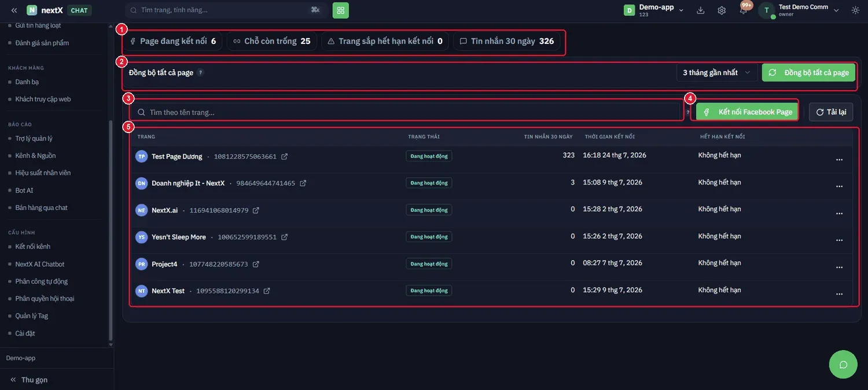Toggle the theme sun icon
Image resolution: width=868 pixels, height=390 pixels.
pyautogui.click(x=855, y=10)
